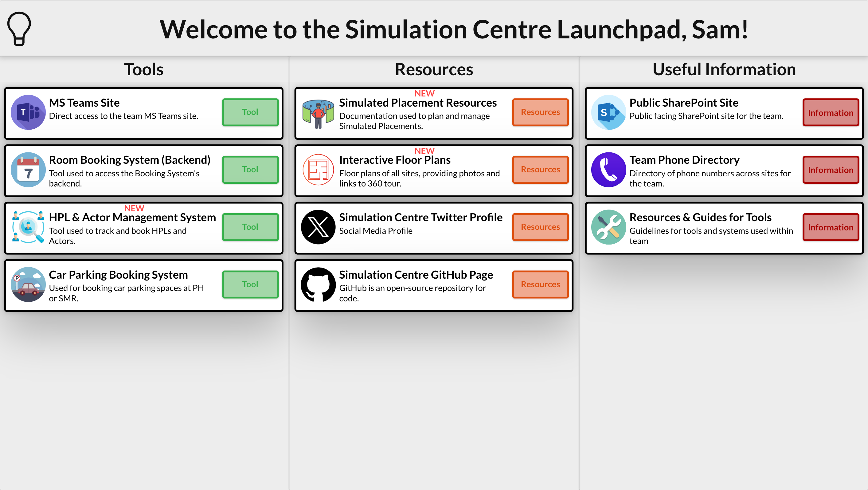The width and height of the screenshot is (868, 490).
Task: Click the GitHub octocat icon
Action: (318, 284)
